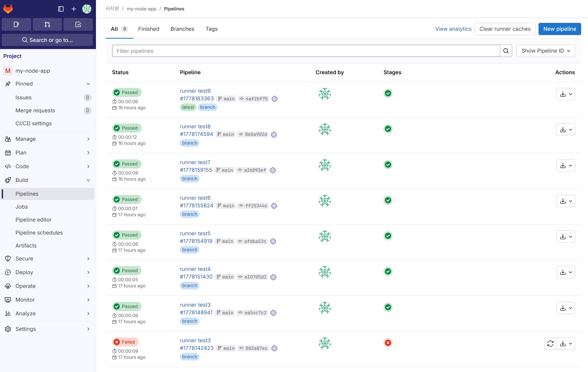Click the plus create new icon
Image resolution: width=588 pixels, height=372 pixels.
[x=74, y=9]
